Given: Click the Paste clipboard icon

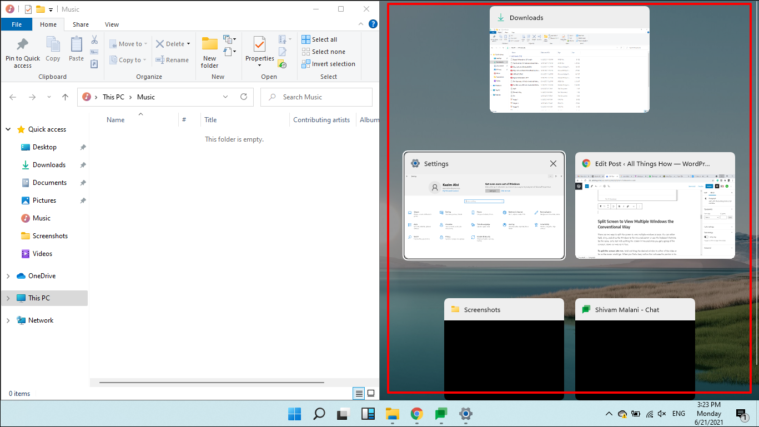Looking at the screenshot, I should coord(76,45).
